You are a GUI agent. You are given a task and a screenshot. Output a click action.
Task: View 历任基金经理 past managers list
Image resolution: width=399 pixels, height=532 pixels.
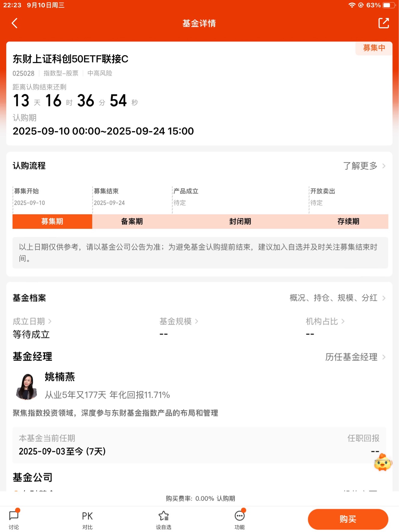[x=355, y=357]
